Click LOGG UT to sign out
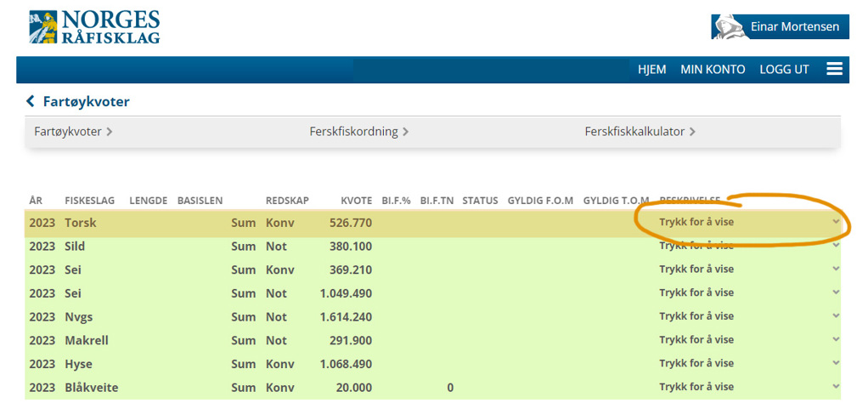 (x=784, y=70)
